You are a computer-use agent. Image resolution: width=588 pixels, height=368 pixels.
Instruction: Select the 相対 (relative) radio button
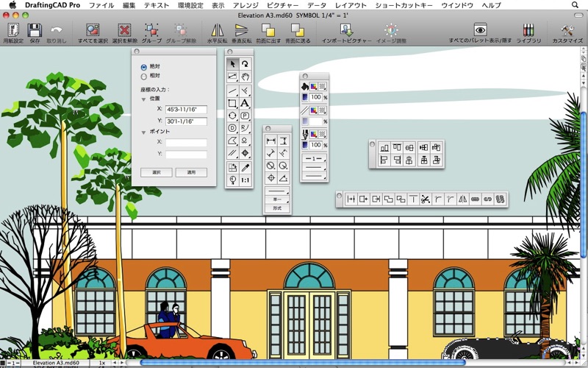pos(143,76)
